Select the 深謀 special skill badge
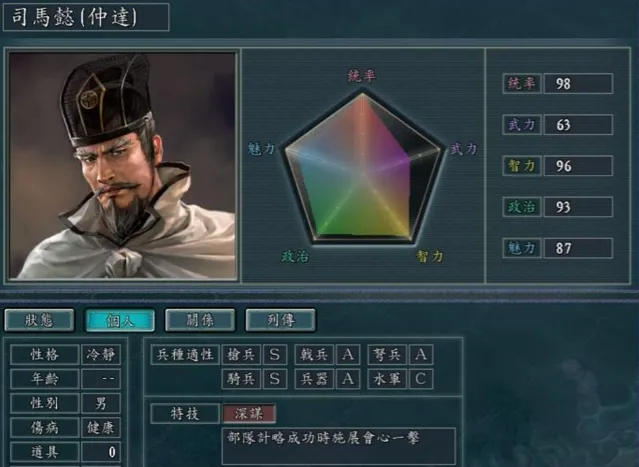Viewport: 639px width, 467px height. pos(249,414)
